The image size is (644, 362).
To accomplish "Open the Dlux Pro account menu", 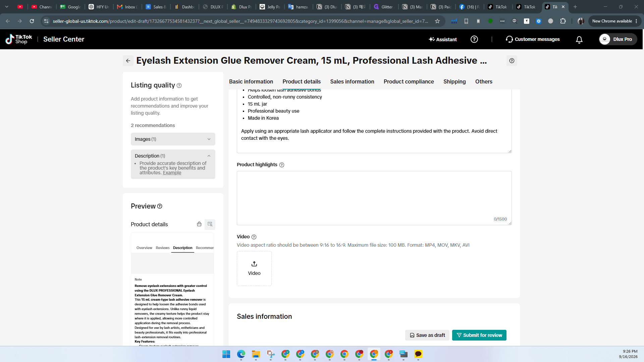I will point(618,39).
